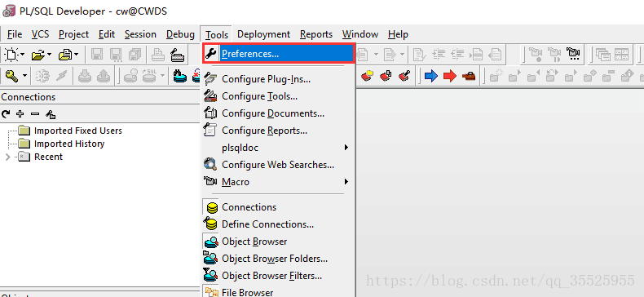Click the brown toolbox icon

pos(469,76)
